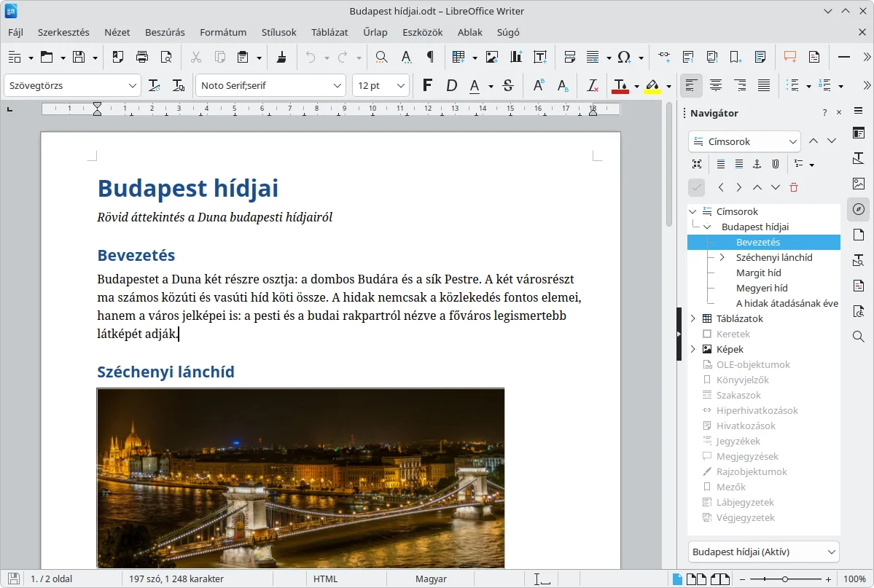Click the 100% zoom level
The width and height of the screenshot is (874, 588).
[x=854, y=579]
